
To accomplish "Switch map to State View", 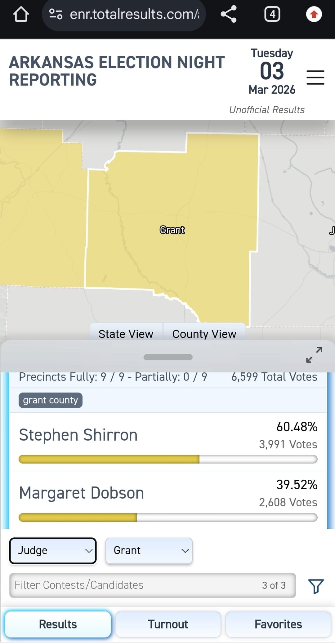I will point(126,334).
